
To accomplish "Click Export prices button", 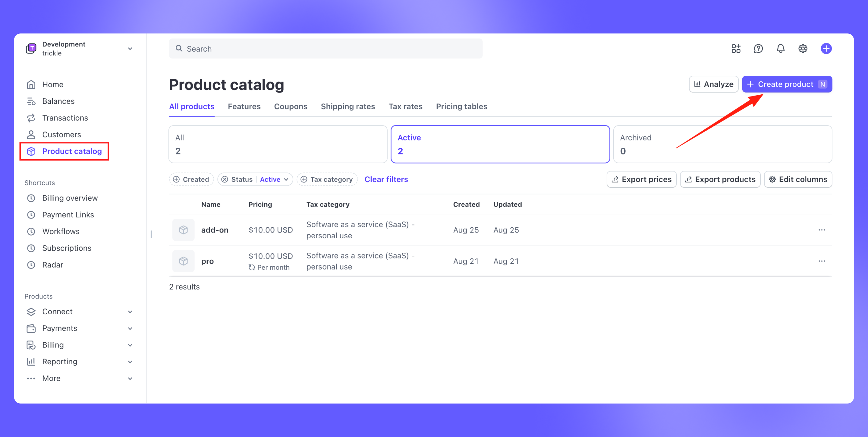I will click(x=641, y=179).
